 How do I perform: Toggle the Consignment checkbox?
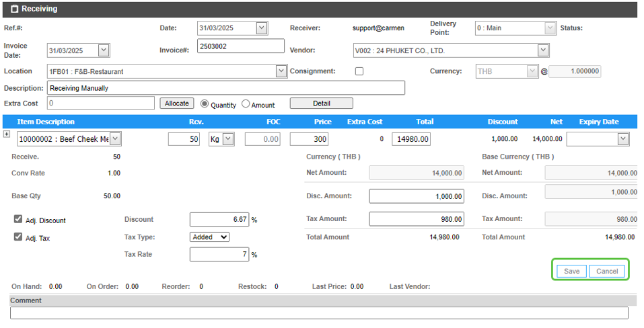coord(359,71)
